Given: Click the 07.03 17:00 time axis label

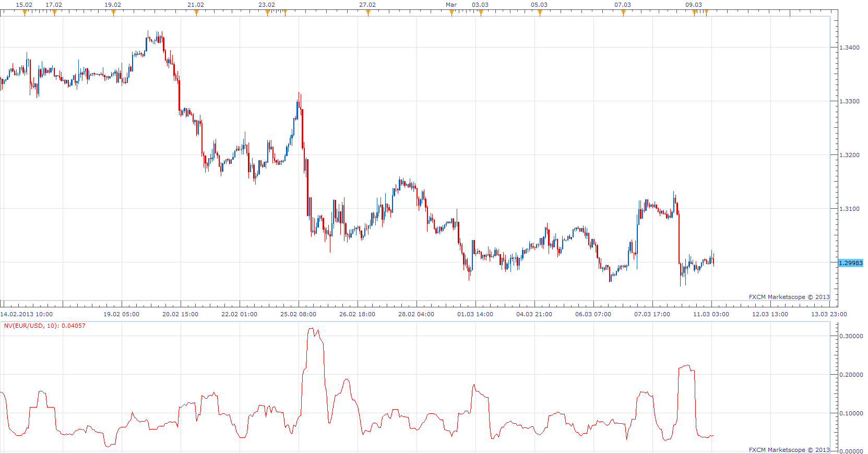Looking at the screenshot, I should point(652,314).
